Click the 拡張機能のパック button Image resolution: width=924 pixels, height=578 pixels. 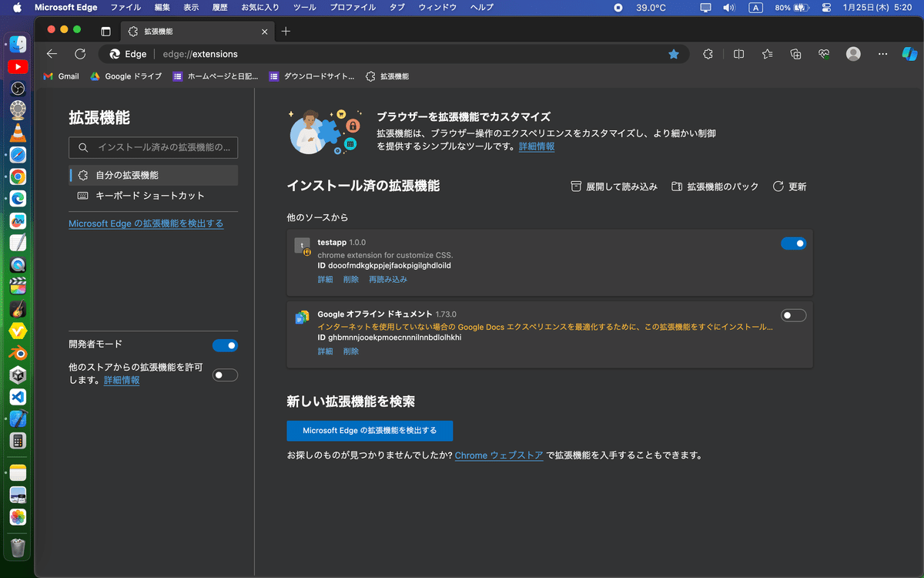715,187
